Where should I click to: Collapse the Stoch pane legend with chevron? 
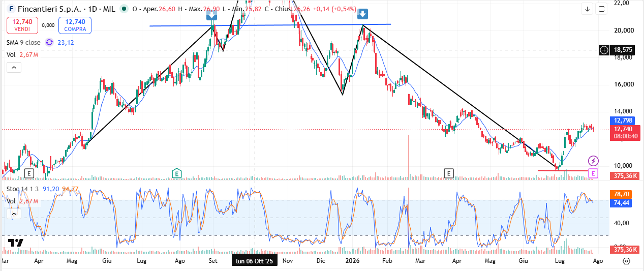pyautogui.click(x=13, y=214)
